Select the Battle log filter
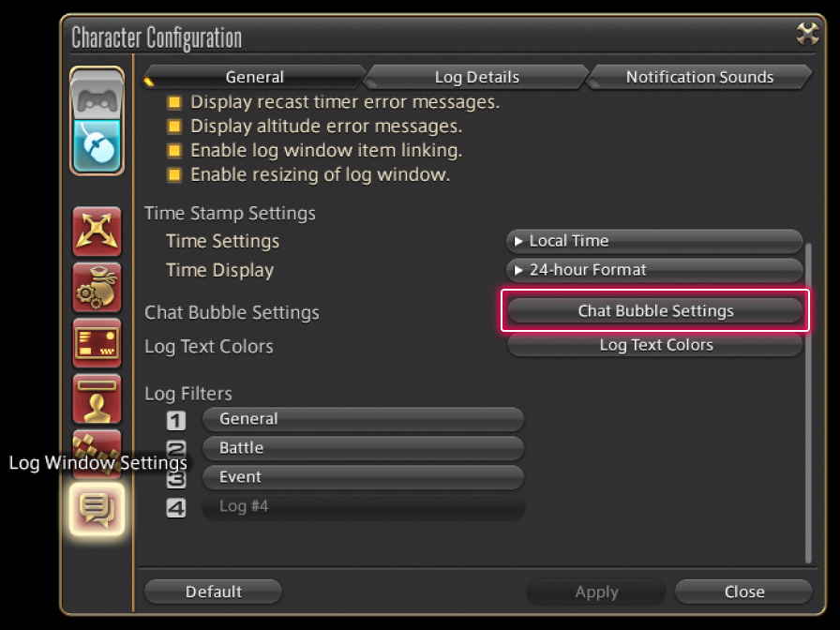 click(x=363, y=448)
